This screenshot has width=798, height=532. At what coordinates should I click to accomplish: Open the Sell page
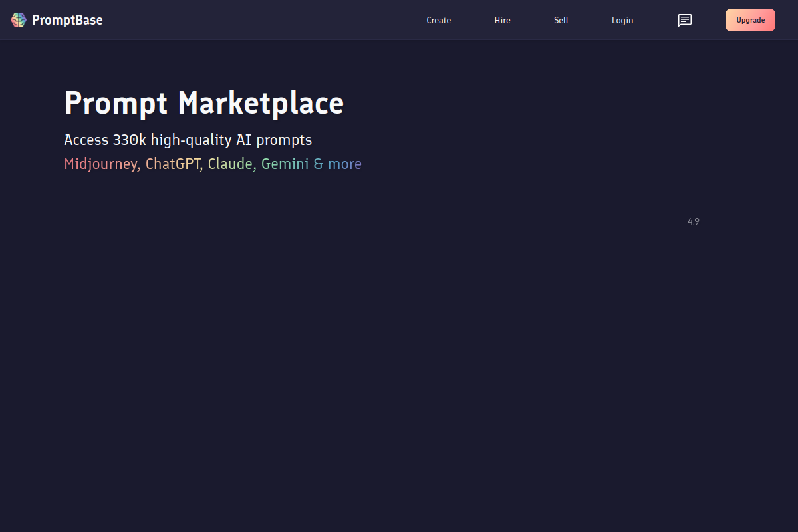pyautogui.click(x=561, y=20)
